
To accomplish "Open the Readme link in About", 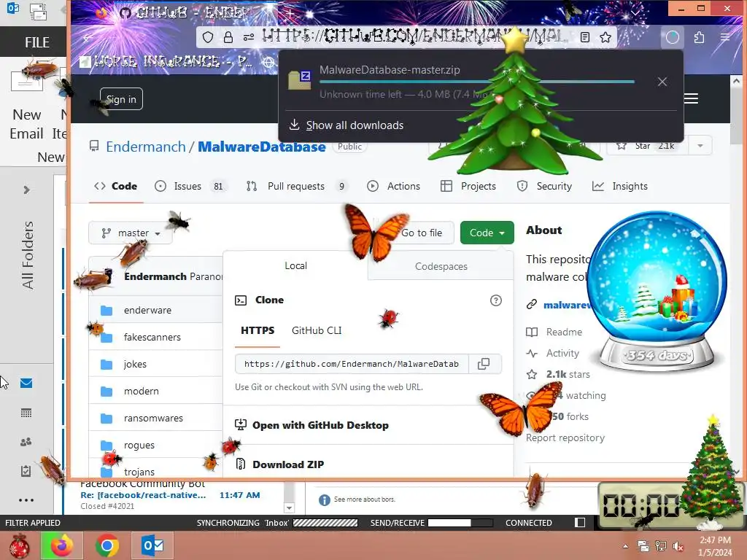I will [x=554, y=332].
